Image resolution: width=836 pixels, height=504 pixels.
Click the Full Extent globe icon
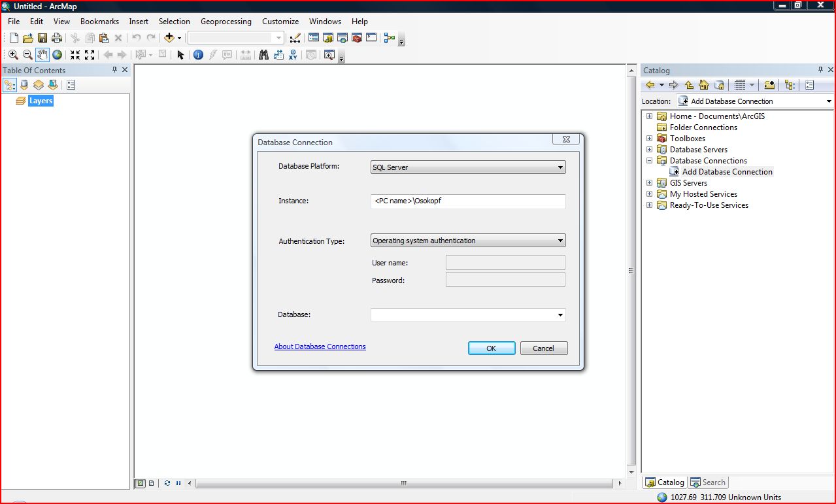coord(58,55)
